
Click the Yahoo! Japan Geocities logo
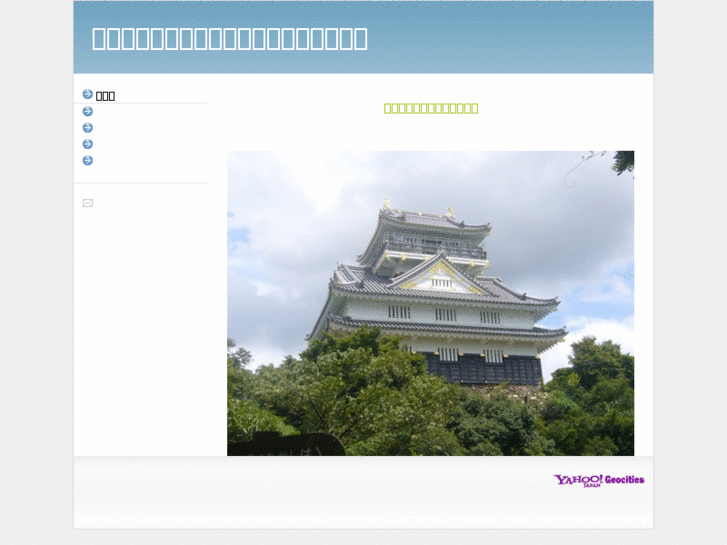tap(599, 480)
